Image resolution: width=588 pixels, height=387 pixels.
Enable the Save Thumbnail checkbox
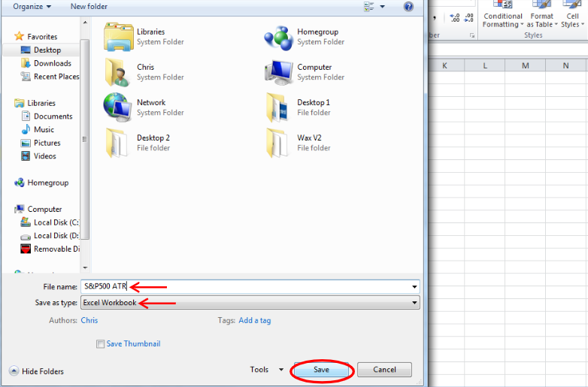101,344
